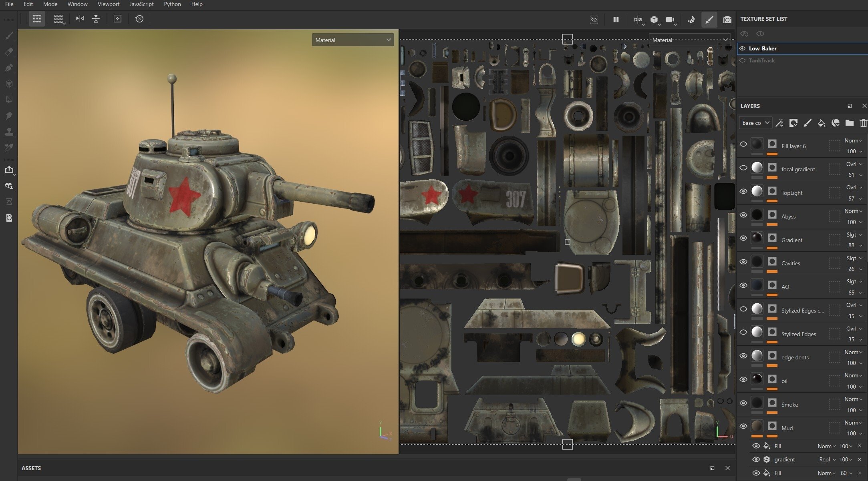Open opacity dropdown of TopLight layer

tap(855, 198)
